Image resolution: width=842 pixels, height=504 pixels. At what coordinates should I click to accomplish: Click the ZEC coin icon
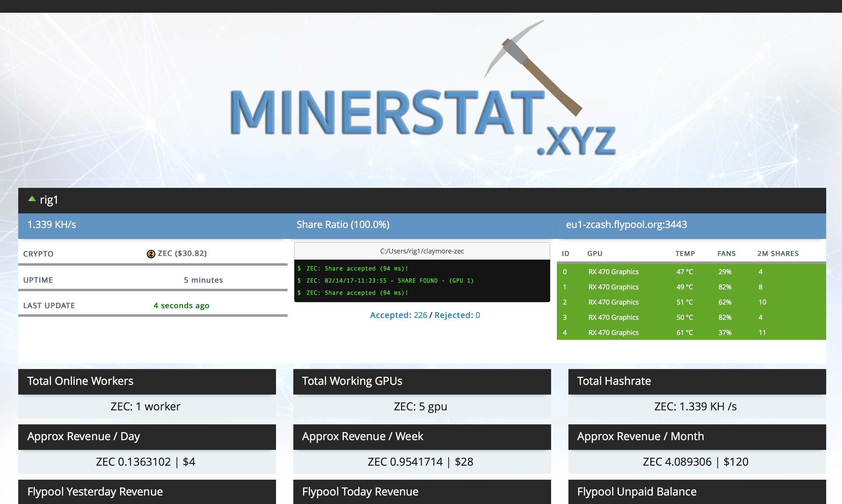(x=151, y=254)
